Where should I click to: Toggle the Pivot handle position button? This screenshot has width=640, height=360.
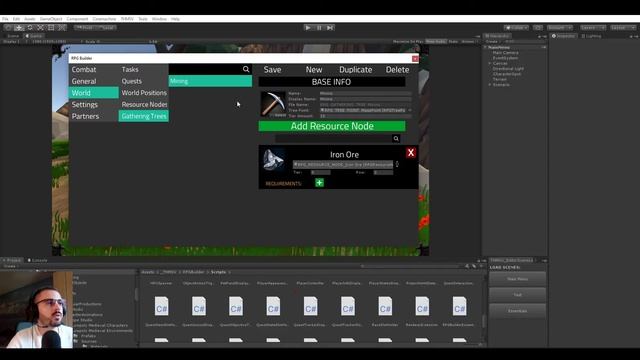tap(85, 27)
